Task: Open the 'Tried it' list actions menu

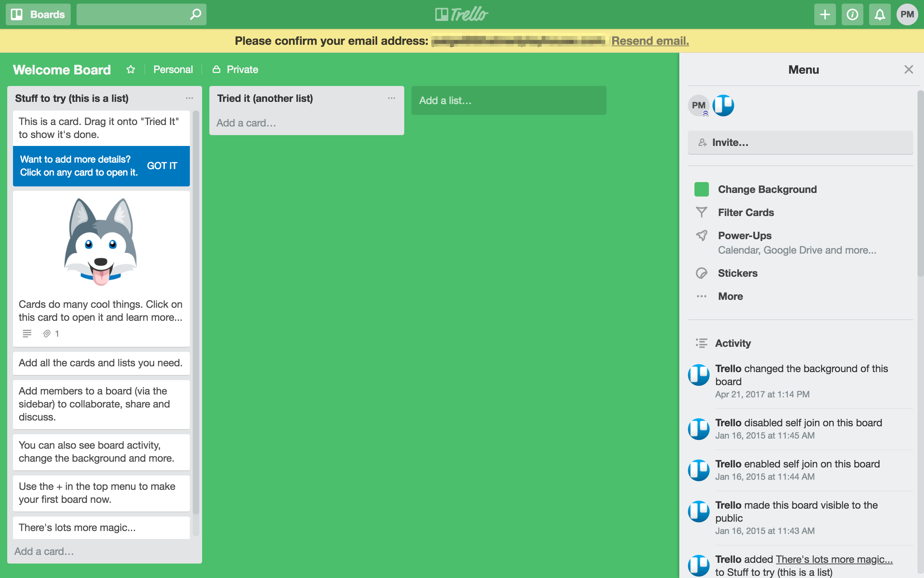Action: point(391,98)
